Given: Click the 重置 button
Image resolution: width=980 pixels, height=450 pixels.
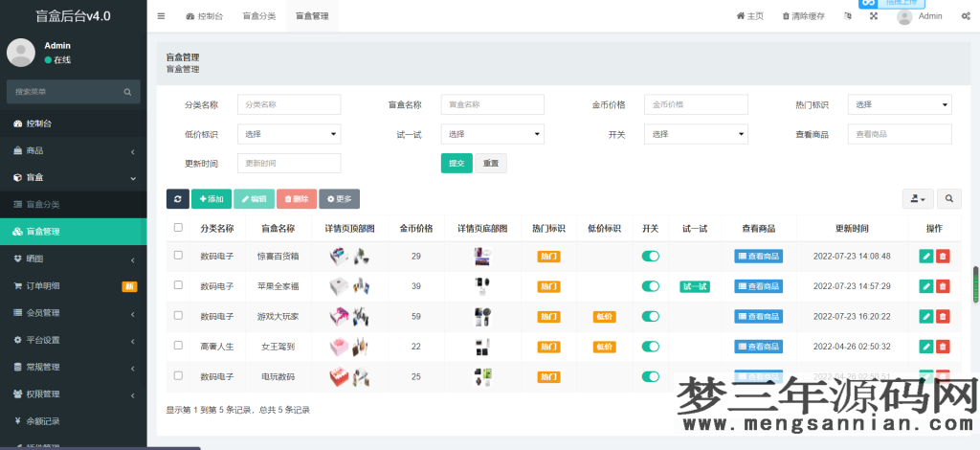Looking at the screenshot, I should coord(491,163).
